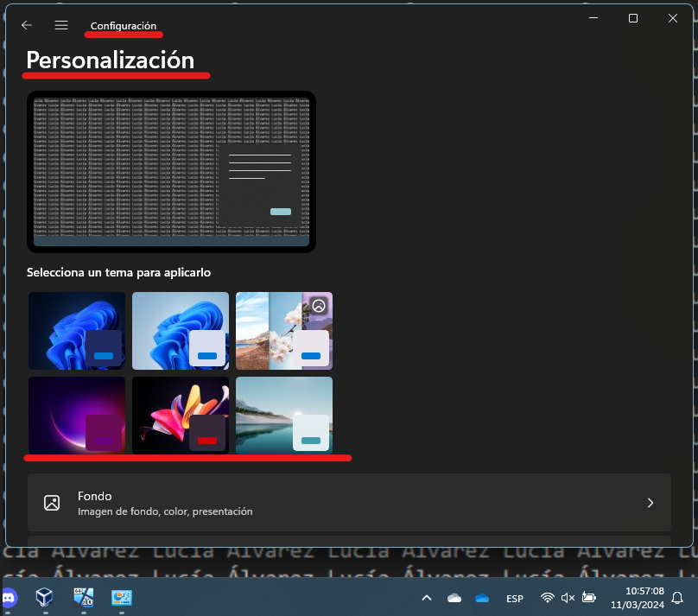Open the navigation hamburger menu
The width and height of the screenshot is (698, 616).
coord(60,25)
